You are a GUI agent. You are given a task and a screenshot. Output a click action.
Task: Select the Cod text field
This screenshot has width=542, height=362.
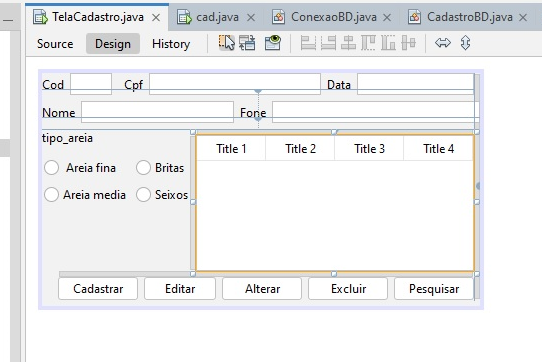(x=91, y=84)
